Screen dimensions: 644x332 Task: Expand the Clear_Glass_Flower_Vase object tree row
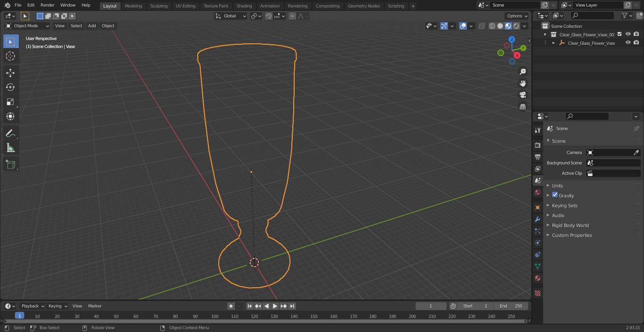553,43
